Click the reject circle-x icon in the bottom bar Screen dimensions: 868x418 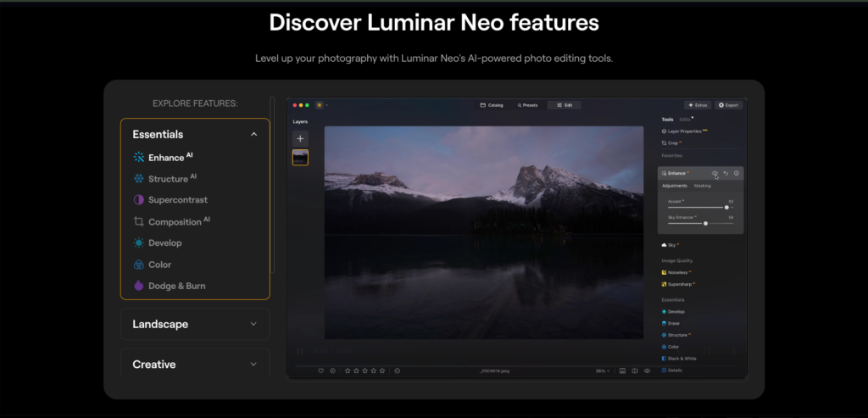click(x=332, y=371)
